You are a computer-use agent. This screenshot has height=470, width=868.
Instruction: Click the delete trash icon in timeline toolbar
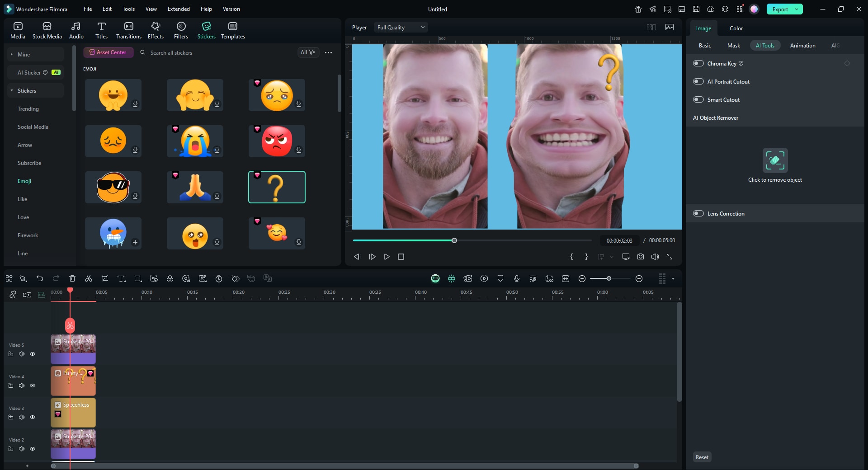[x=72, y=278]
